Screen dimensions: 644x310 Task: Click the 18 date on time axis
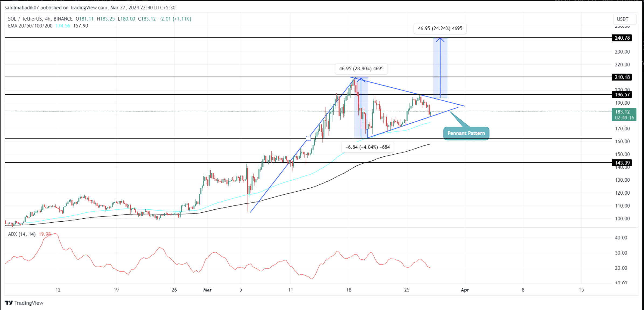[349, 290]
